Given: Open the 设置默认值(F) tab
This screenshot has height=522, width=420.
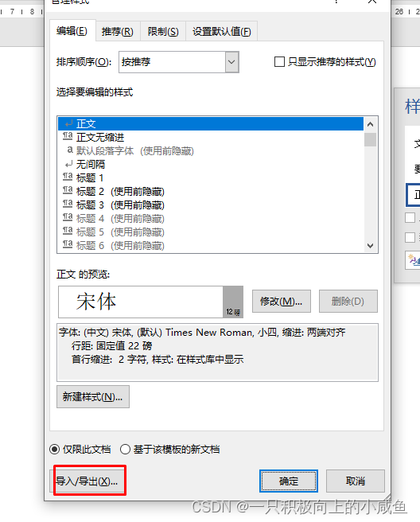Looking at the screenshot, I should (x=222, y=32).
